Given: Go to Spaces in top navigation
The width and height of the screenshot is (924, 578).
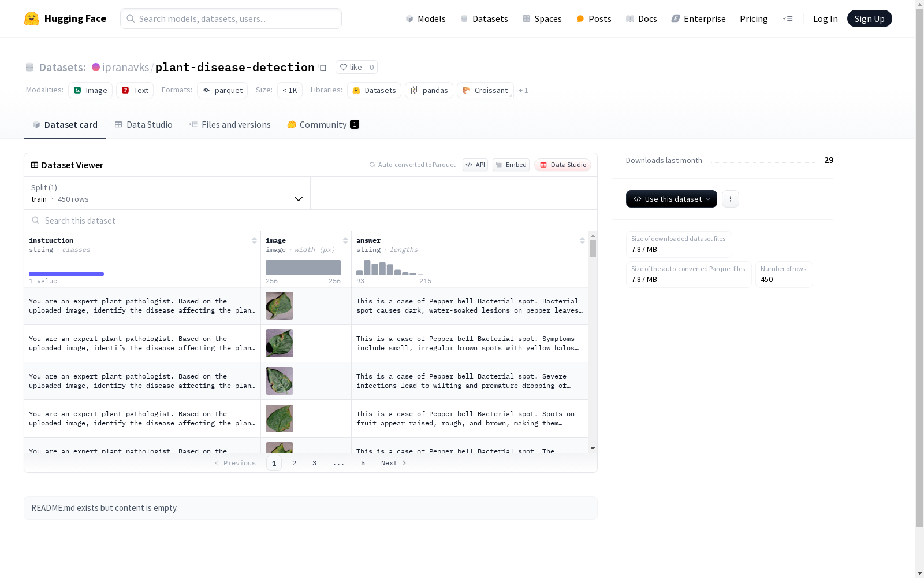Looking at the screenshot, I should (x=542, y=18).
